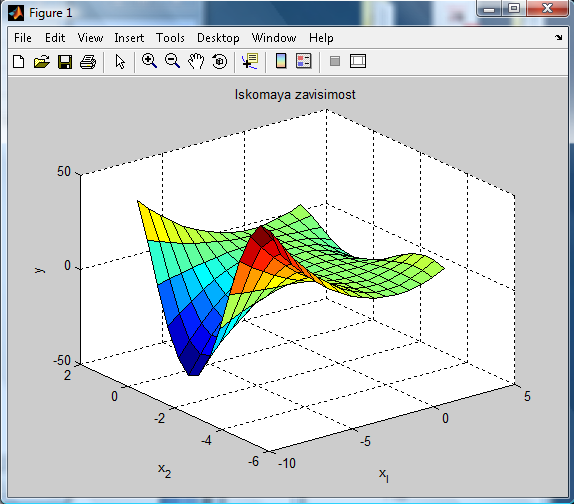Click the Hide Plot Tools icon
The width and height of the screenshot is (574, 504).
click(x=335, y=61)
